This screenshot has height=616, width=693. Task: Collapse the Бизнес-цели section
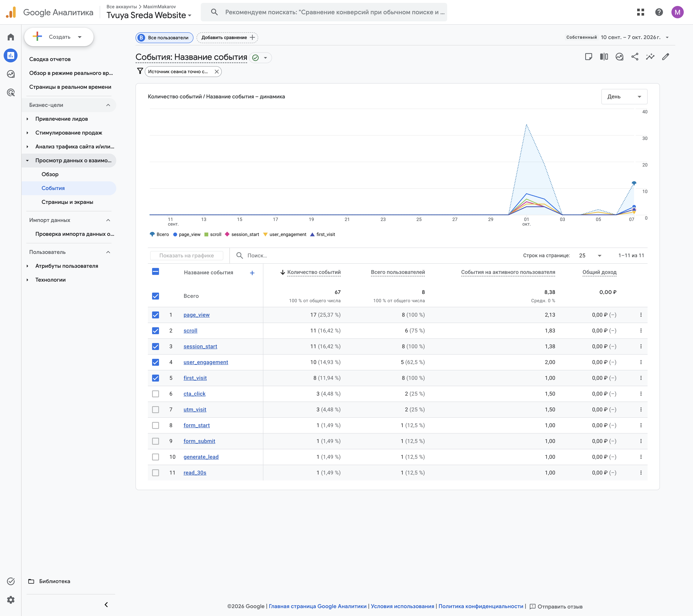pyautogui.click(x=69, y=105)
